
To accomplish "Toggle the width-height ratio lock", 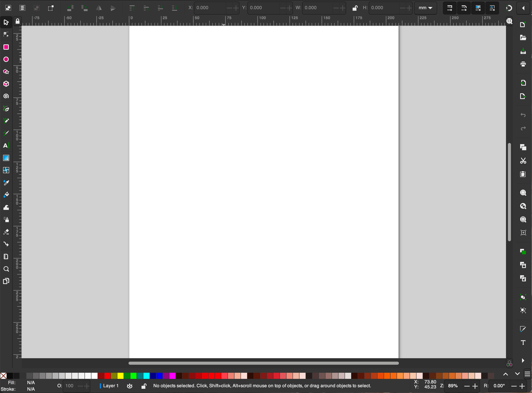I will (355, 8).
